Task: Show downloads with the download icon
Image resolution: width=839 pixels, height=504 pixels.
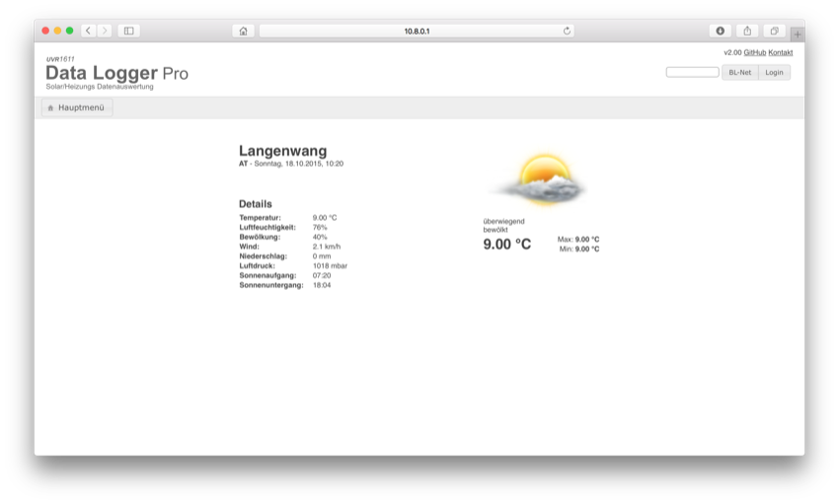Action: pos(721,31)
